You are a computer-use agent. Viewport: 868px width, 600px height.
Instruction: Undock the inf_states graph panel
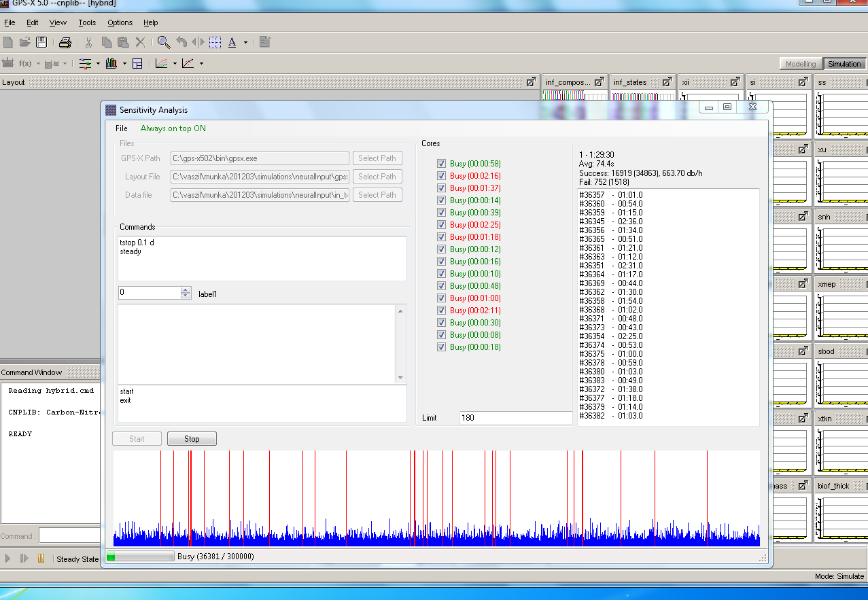coord(667,82)
